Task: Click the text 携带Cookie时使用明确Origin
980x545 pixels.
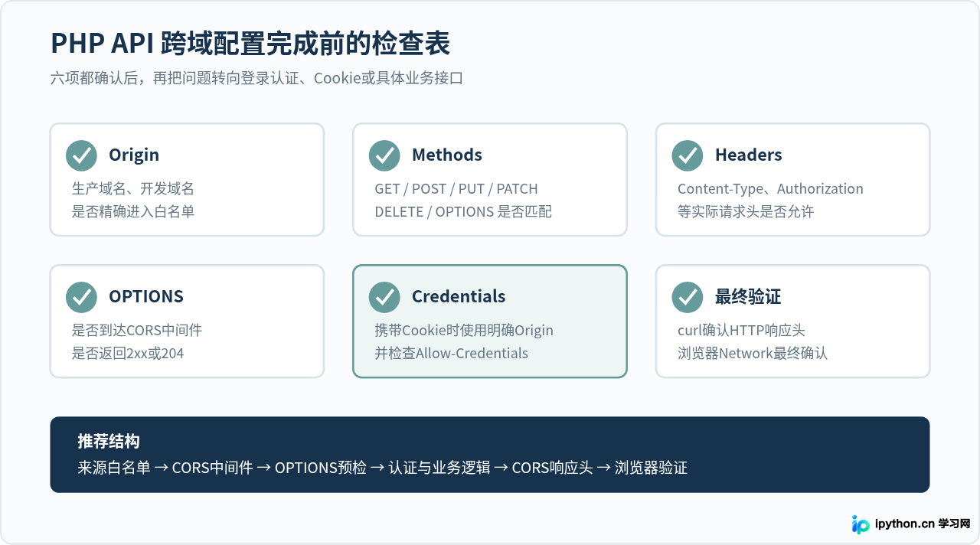Action: click(x=464, y=330)
